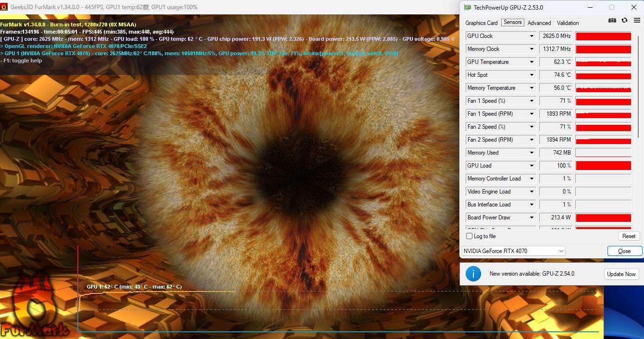Screen dimensions: 644x339
Task: Click the 1894 RPM Fan 2 value
Action: (x=557, y=140)
